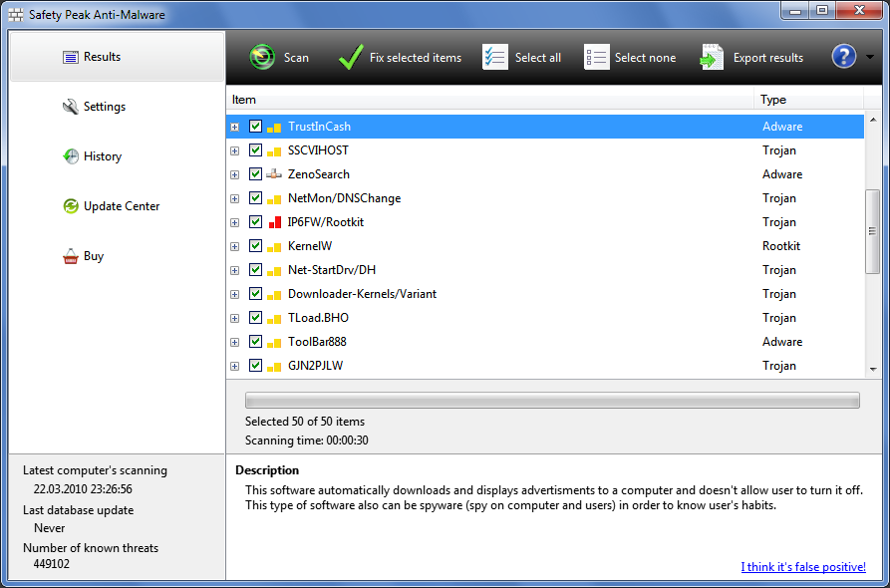
Task: Expand the ZenoSearch tree node
Action: 234,175
